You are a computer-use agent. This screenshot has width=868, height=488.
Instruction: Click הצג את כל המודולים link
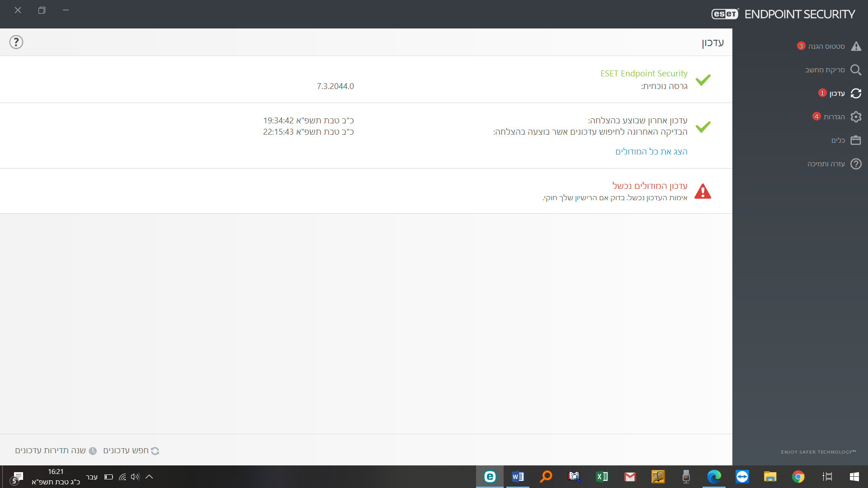(651, 152)
